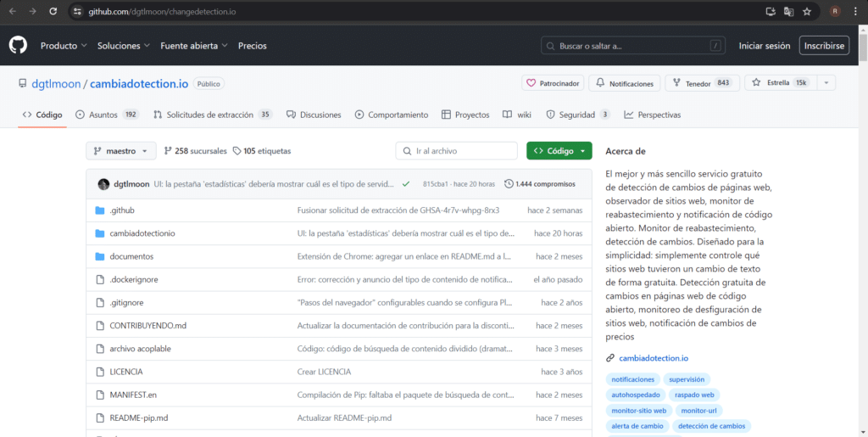This screenshot has height=437, width=868.
Task: Open the .dockerignore file icon
Action: [100, 280]
